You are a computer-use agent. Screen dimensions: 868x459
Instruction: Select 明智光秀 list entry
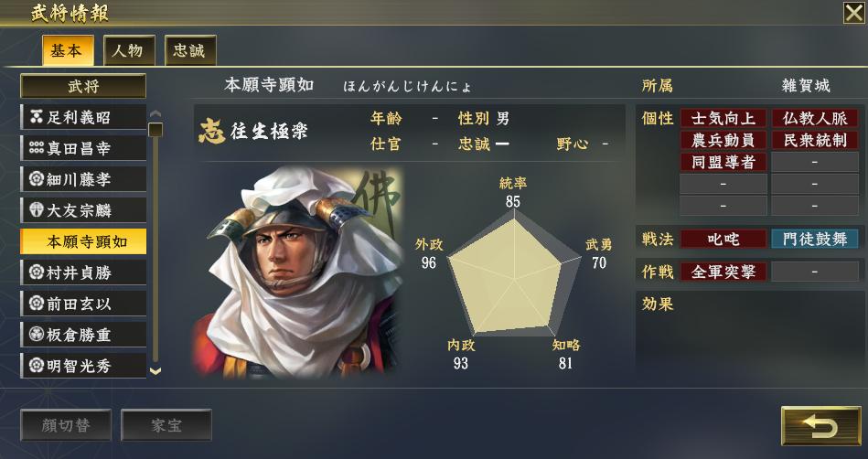(x=83, y=366)
